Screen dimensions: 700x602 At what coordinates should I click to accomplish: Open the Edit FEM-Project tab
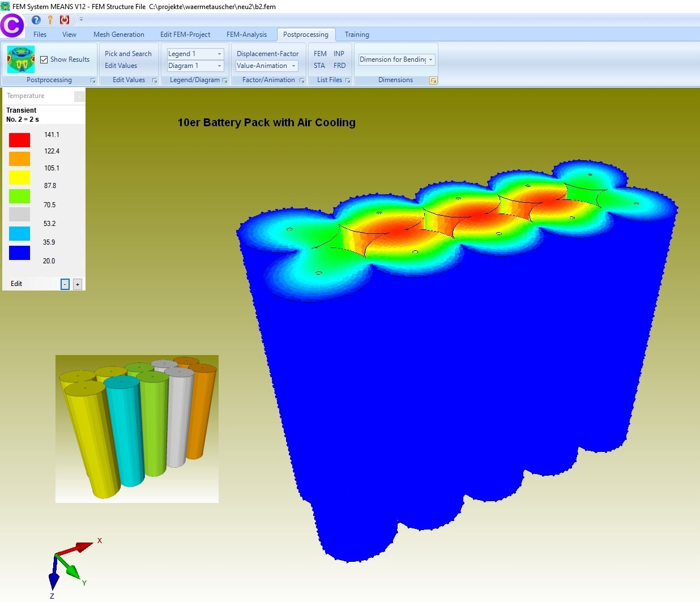(185, 35)
